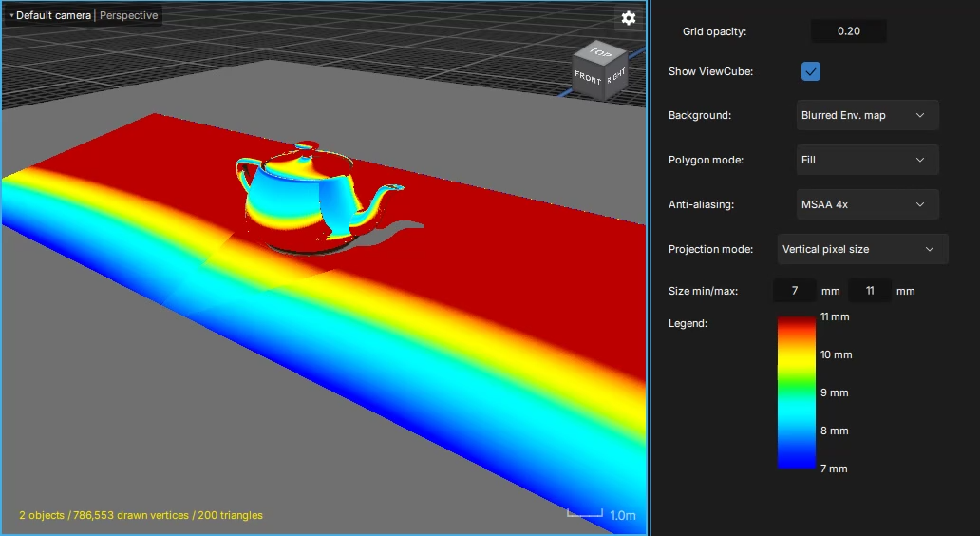Click the Size min/max: label
This screenshot has width=980, height=536.
point(703,291)
